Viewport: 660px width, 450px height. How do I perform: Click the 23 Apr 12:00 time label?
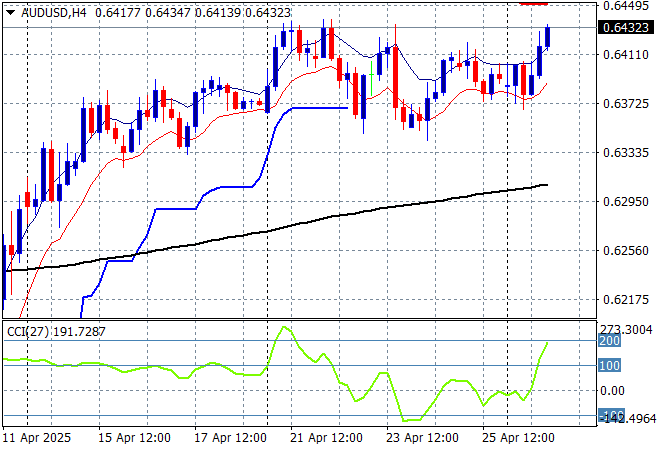click(422, 438)
